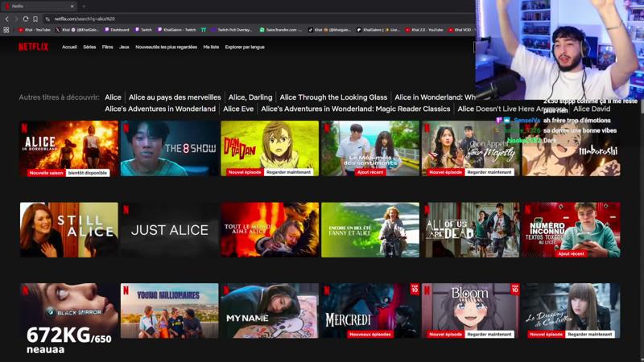Open Tout le monde aime Alice thumbnail
Screen dimensions: 644x362
click(x=270, y=230)
